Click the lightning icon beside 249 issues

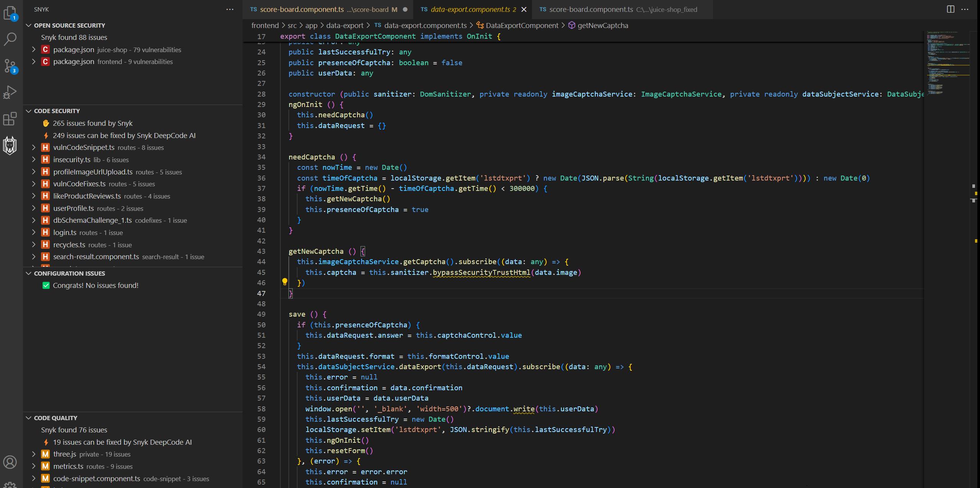[46, 135]
